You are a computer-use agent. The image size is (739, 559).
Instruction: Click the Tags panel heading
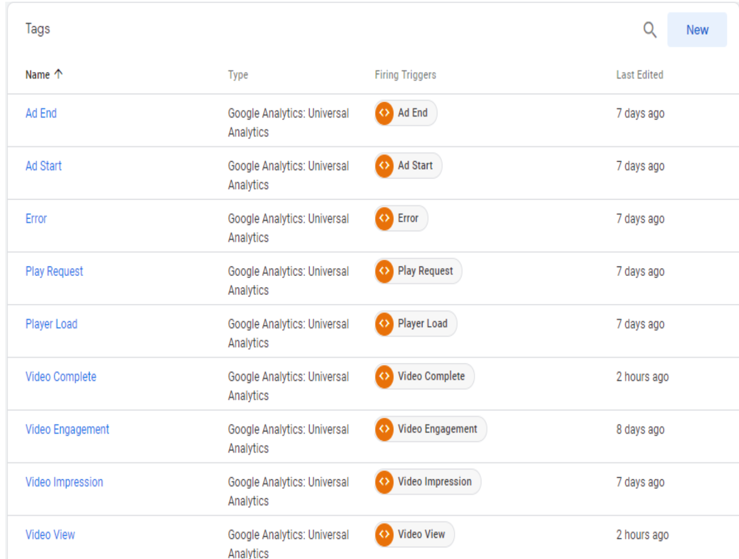38,29
